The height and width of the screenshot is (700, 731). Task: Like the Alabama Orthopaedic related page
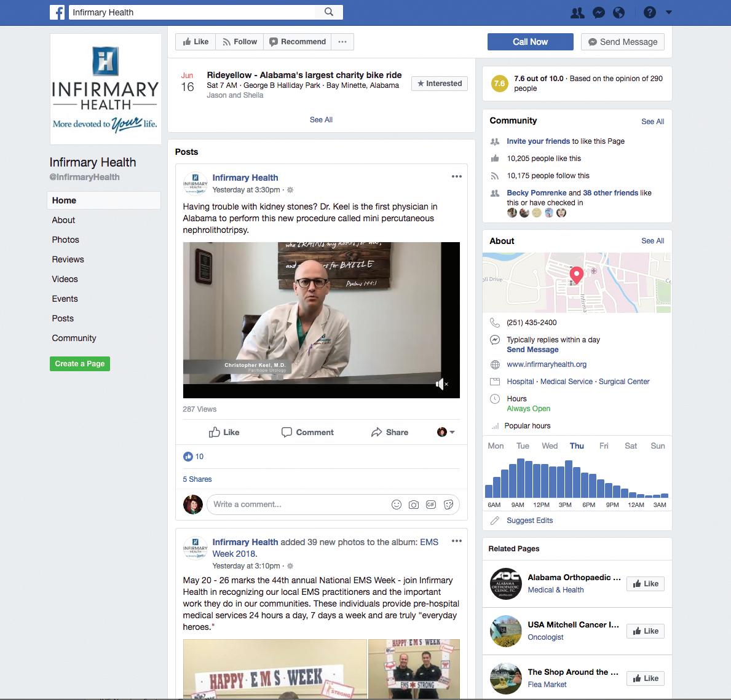click(645, 583)
